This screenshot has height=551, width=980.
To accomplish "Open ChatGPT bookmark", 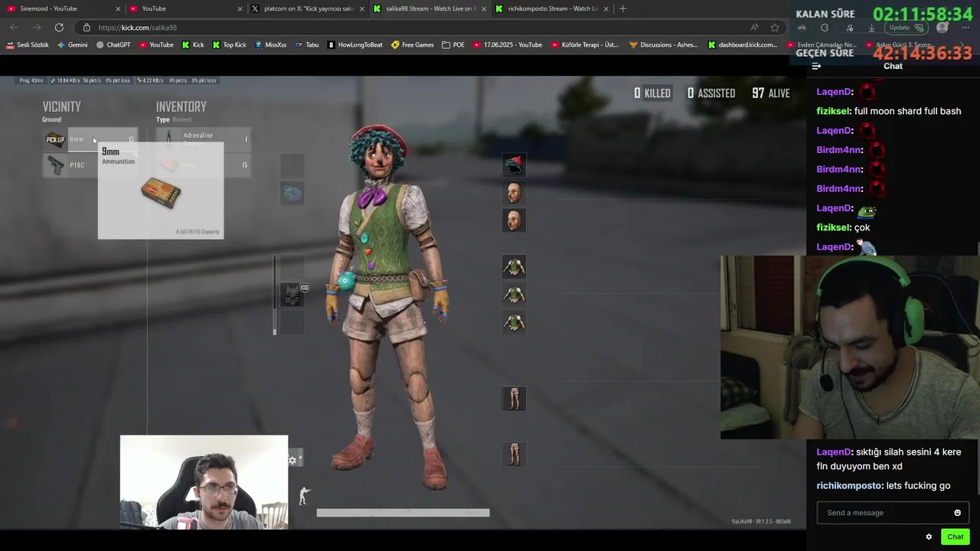I will coord(113,45).
